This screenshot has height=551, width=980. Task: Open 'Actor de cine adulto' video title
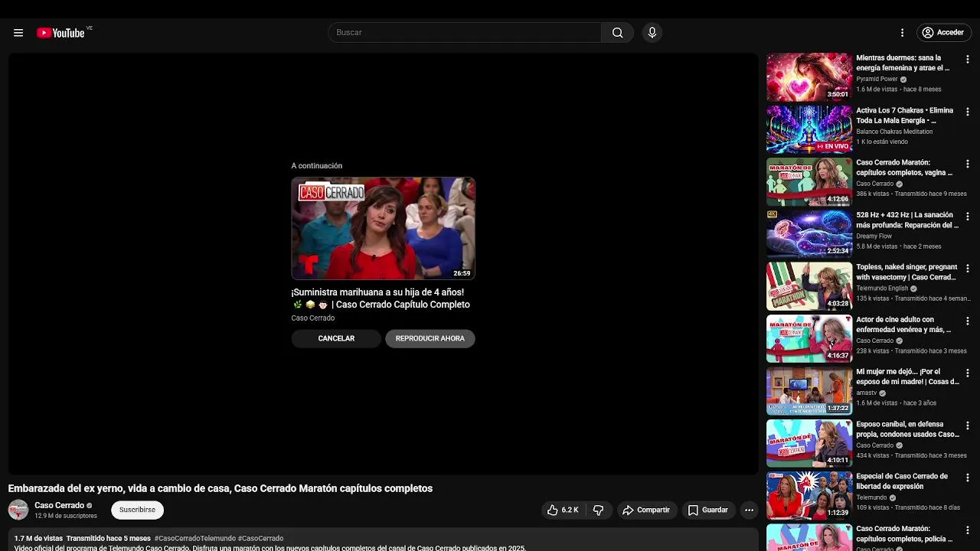click(903, 324)
